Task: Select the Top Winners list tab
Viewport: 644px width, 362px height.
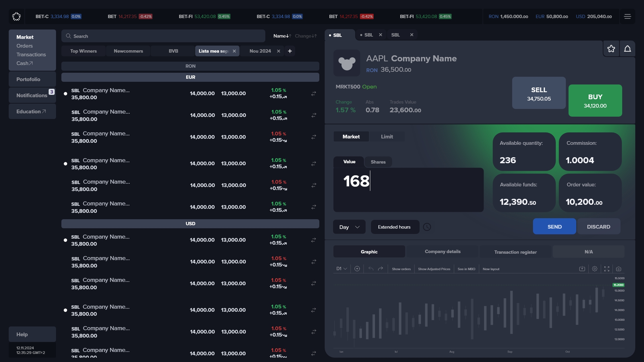Action: (84, 51)
